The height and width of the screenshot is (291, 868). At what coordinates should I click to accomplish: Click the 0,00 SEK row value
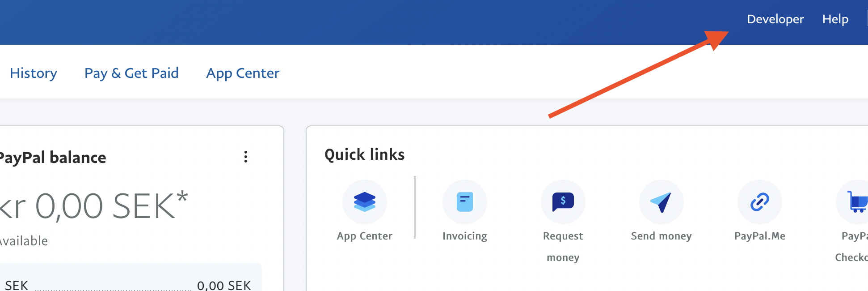(224, 285)
